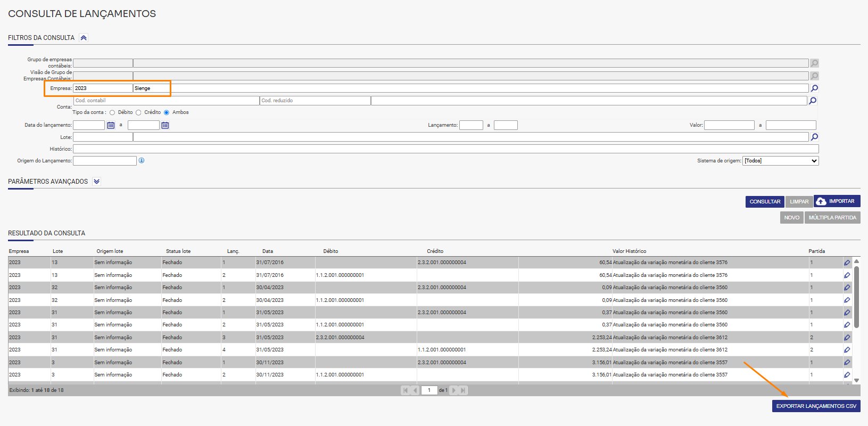Click the Empresa search magnifier icon
Viewport: 868px width, 426px height.
814,88
